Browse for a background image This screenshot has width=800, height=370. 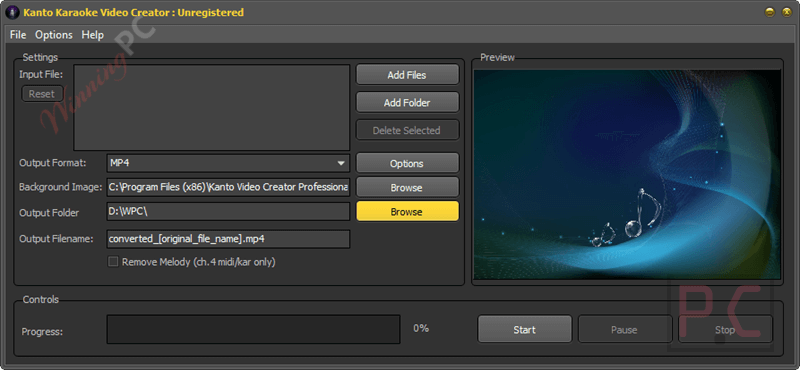(x=407, y=187)
